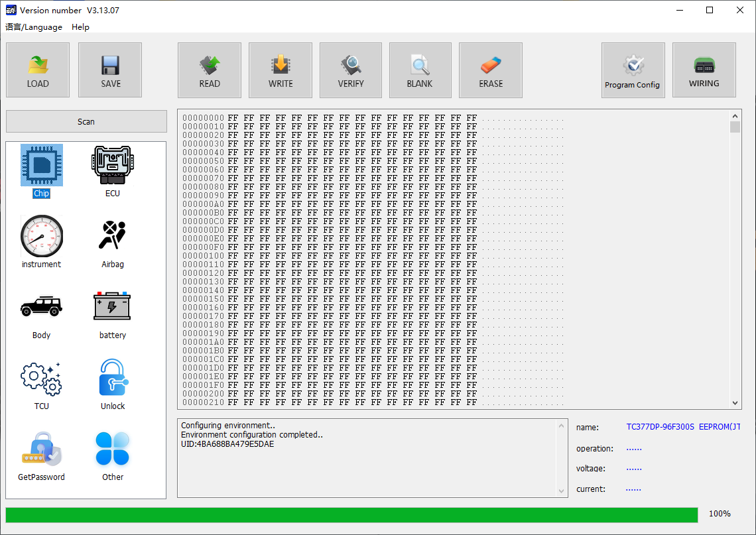Open the WIRING diagram
This screenshot has width=756, height=535.
tap(704, 70)
